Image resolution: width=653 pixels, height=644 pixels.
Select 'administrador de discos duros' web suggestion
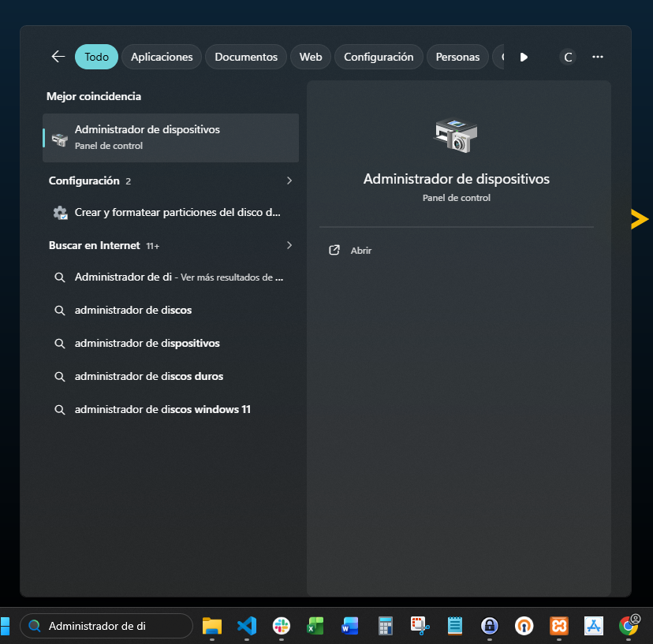(149, 376)
